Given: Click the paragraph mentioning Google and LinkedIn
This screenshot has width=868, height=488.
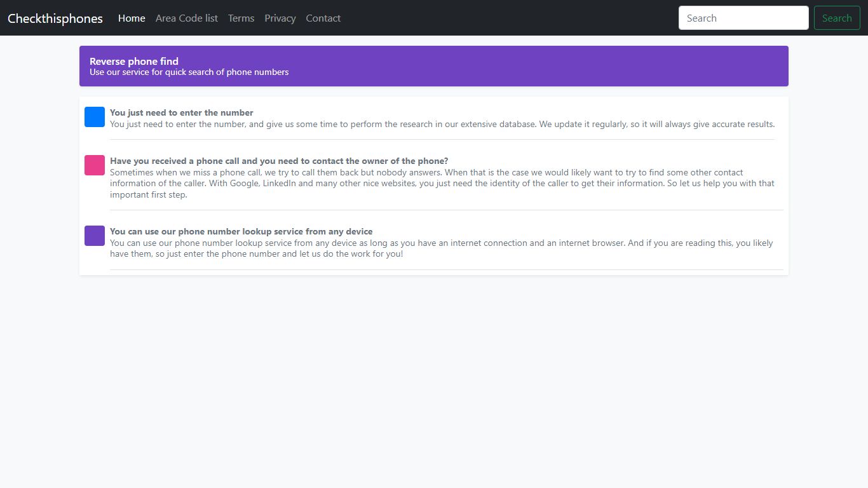Looking at the screenshot, I should click(x=442, y=184).
